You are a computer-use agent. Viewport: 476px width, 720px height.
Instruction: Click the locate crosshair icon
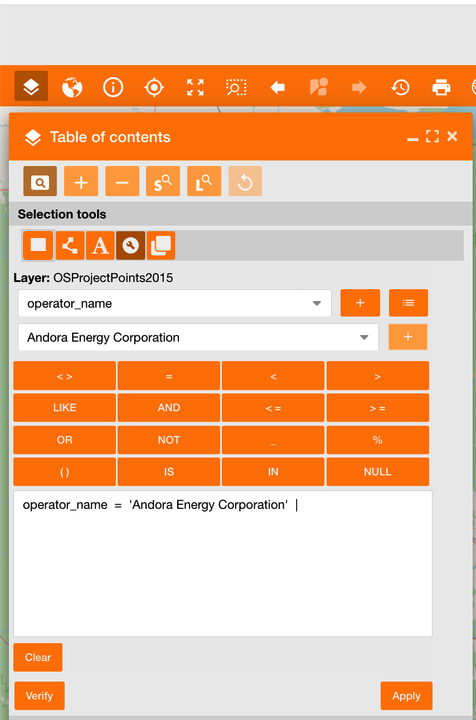click(x=154, y=87)
